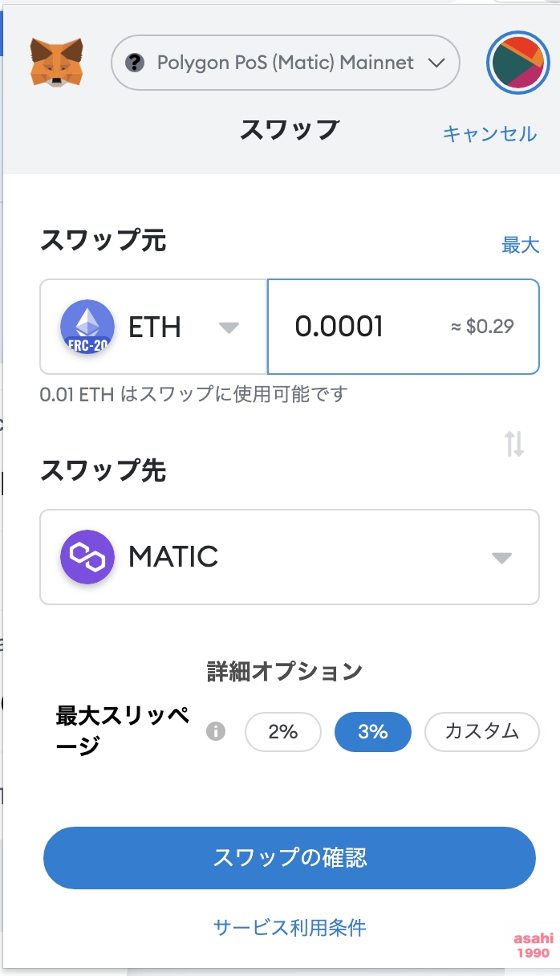Click the スワップの確認 button

(x=289, y=857)
